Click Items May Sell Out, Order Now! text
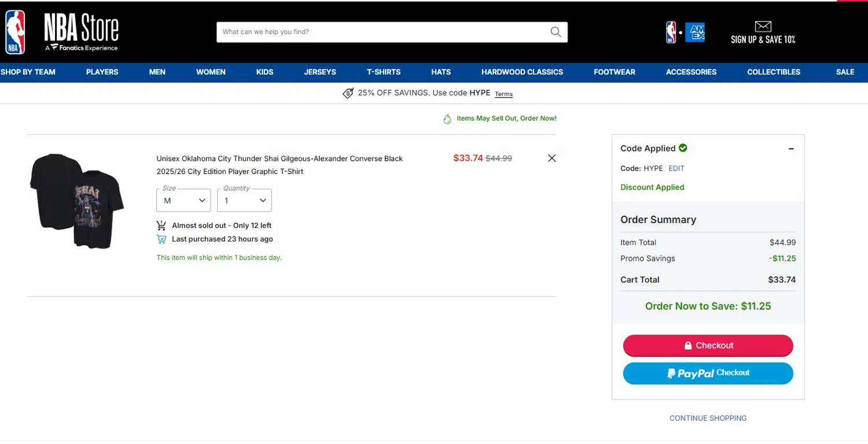Image resolution: width=868 pixels, height=444 pixels. (506, 118)
